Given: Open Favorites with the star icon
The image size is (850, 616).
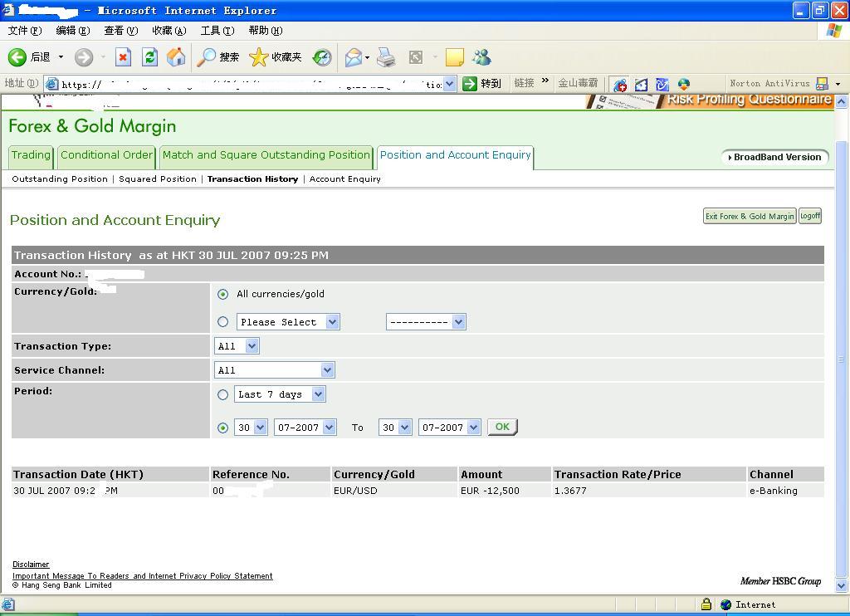Looking at the screenshot, I should click(259, 57).
